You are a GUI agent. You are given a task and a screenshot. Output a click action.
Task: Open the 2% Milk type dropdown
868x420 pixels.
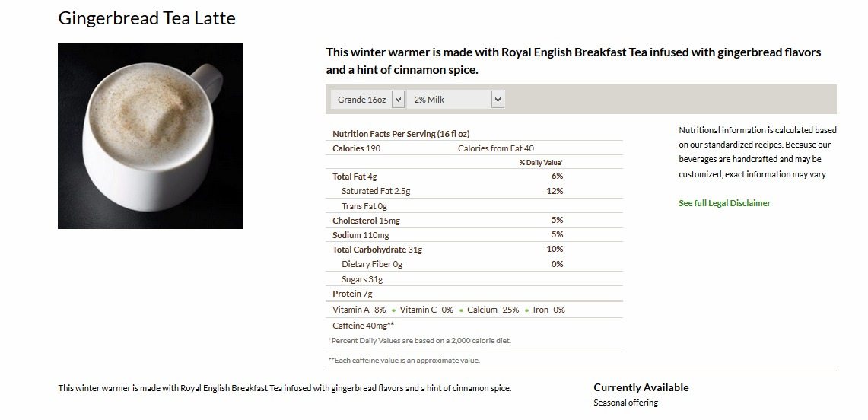456,100
